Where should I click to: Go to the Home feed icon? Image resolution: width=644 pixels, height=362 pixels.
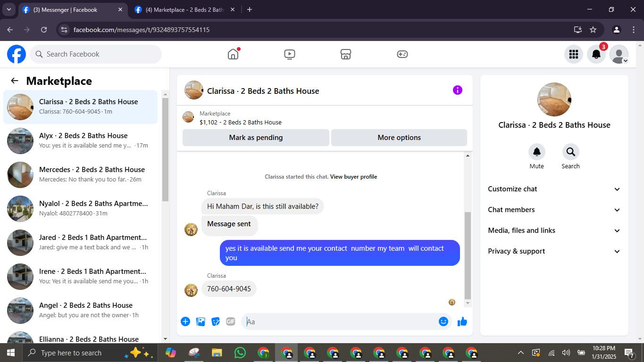click(x=233, y=54)
